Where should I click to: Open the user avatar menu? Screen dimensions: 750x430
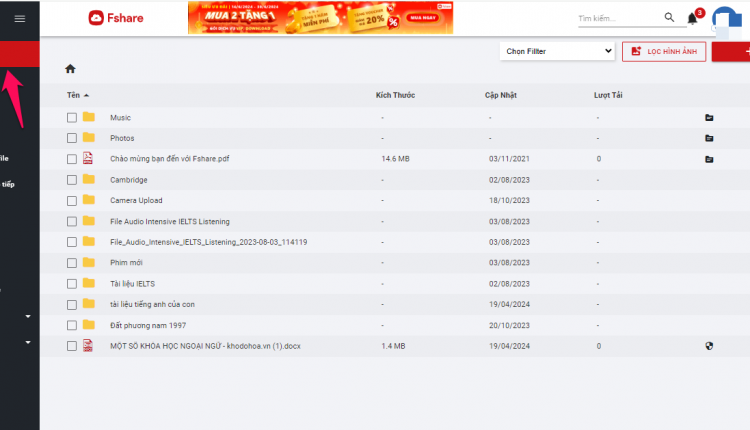(727, 21)
